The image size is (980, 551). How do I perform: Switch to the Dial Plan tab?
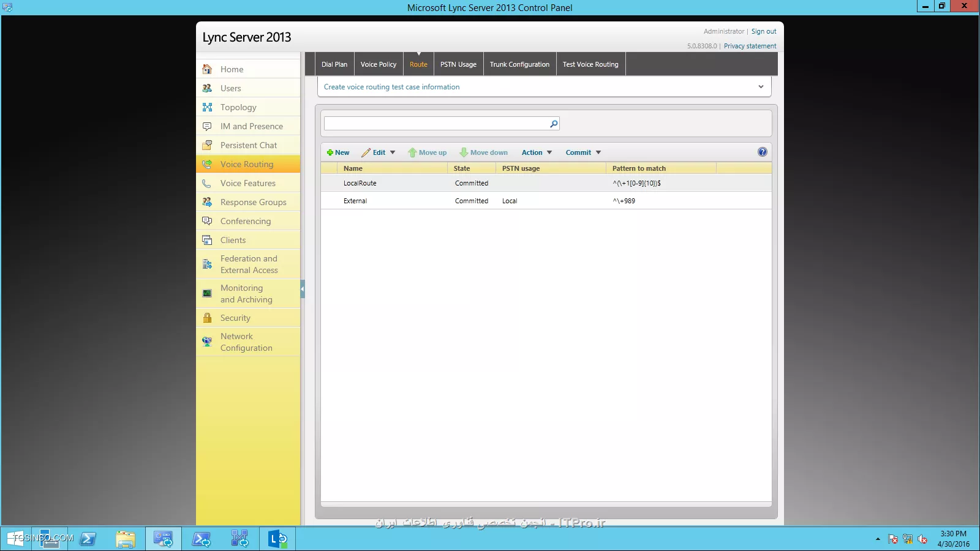coord(334,64)
